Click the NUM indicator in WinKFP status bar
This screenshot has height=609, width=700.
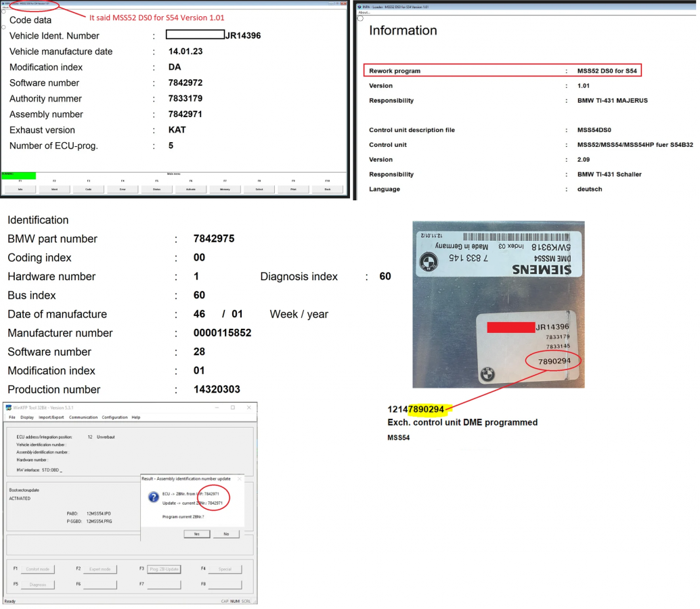235,601
